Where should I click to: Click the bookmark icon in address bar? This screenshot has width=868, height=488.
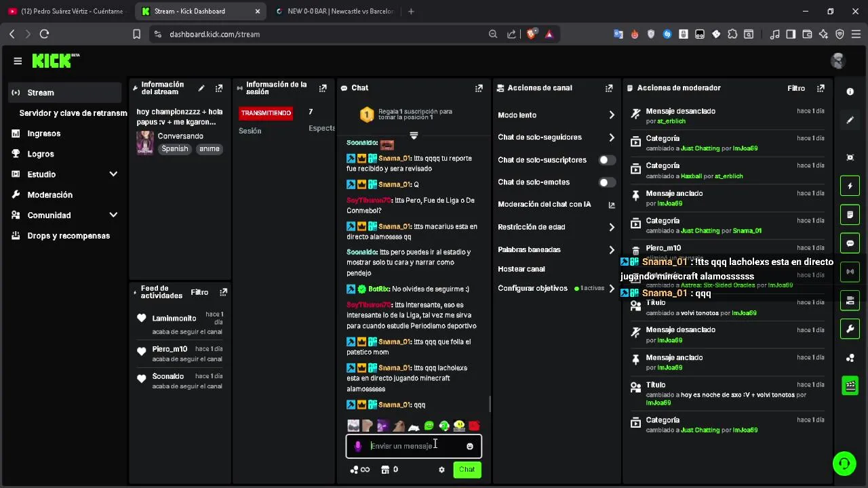136,34
